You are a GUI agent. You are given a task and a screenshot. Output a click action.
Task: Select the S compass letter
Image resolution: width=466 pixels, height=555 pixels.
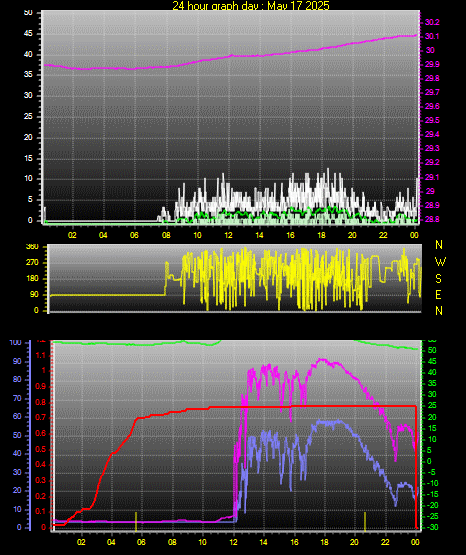438,279
